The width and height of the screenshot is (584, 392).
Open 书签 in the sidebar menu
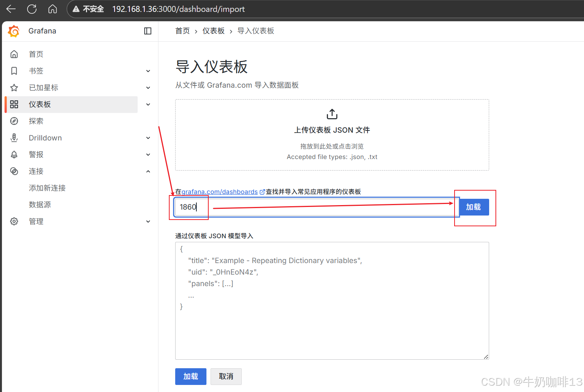(36, 71)
